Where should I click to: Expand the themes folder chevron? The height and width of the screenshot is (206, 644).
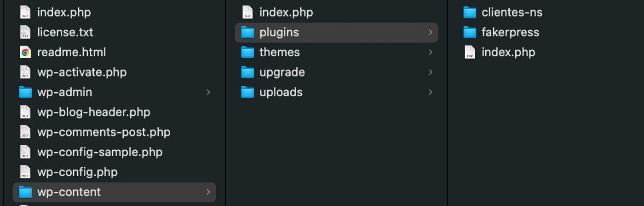431,52
